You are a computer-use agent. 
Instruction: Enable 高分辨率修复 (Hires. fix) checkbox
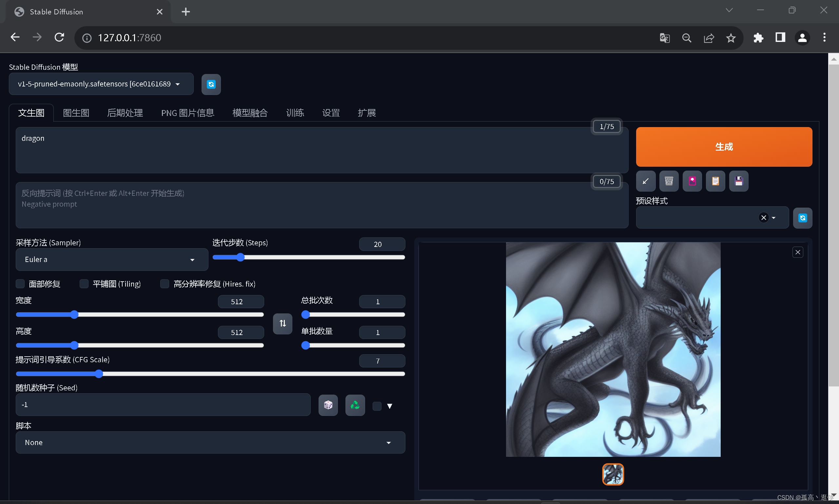click(x=165, y=284)
